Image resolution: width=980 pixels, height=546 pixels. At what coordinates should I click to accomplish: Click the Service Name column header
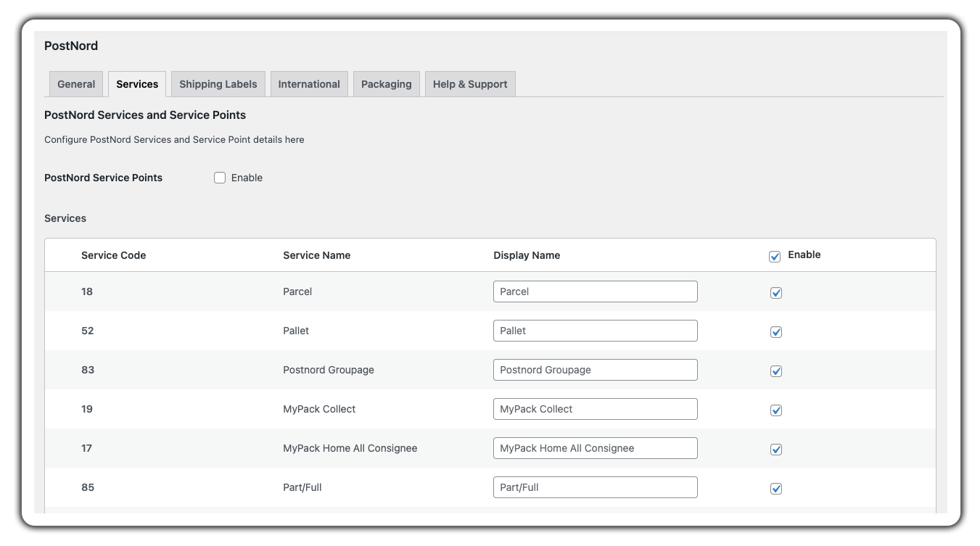click(x=317, y=255)
